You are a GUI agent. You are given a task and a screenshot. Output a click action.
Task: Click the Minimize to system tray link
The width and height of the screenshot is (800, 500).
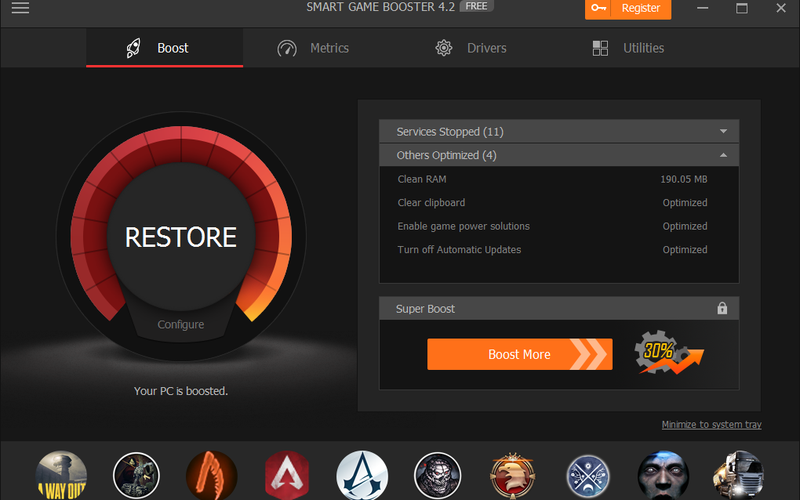pyautogui.click(x=711, y=425)
